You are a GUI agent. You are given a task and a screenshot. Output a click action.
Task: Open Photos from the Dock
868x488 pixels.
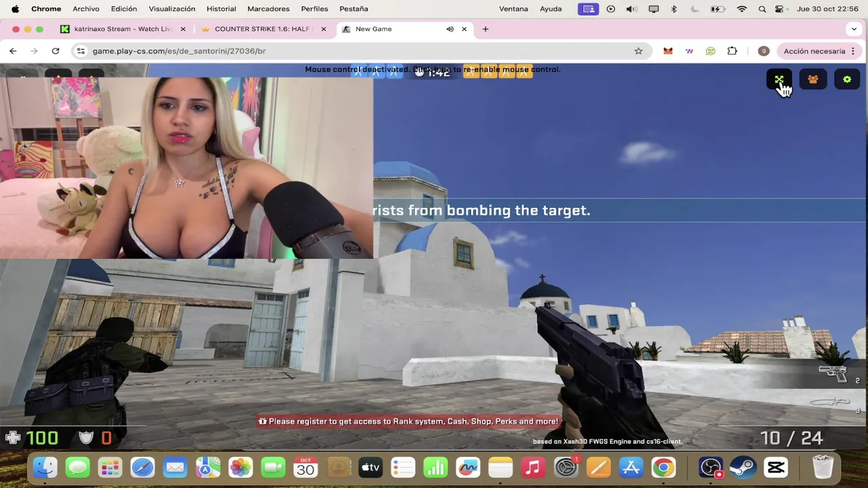(x=241, y=468)
